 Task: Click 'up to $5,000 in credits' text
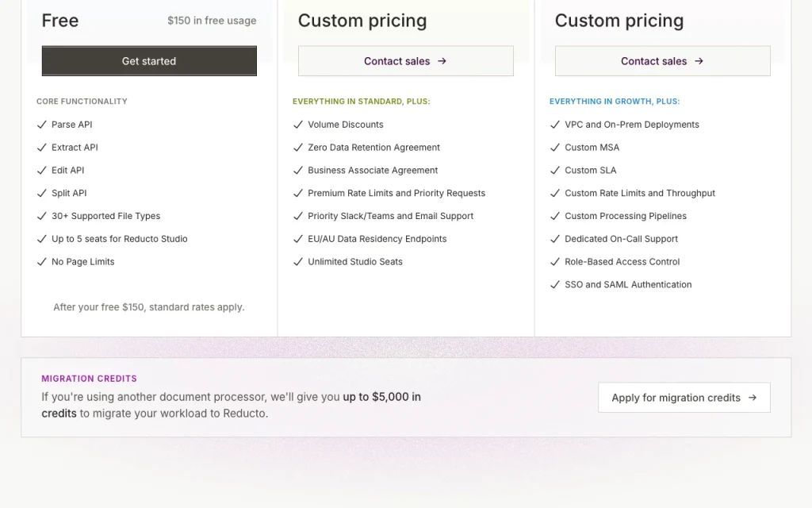[232, 405]
